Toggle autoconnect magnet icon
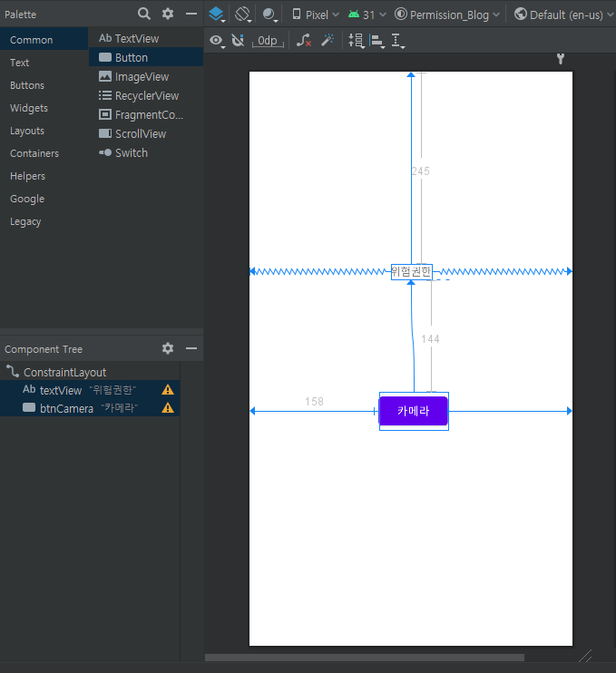 pyautogui.click(x=238, y=40)
